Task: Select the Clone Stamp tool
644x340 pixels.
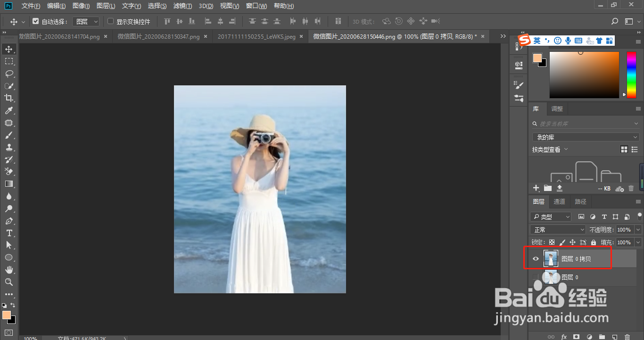Action: (9, 147)
